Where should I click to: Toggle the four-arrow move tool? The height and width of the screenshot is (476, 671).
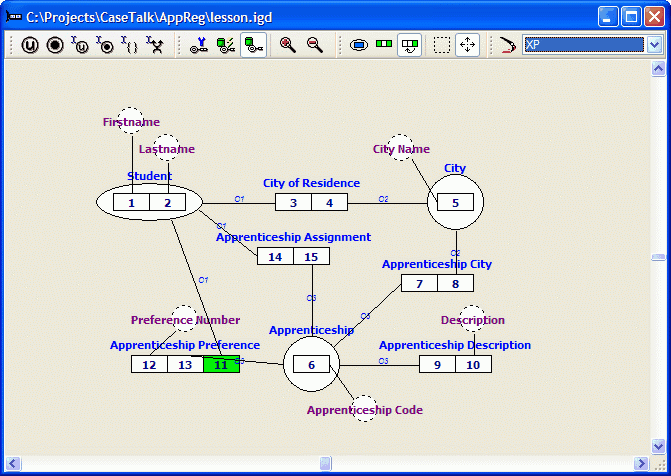[467, 45]
